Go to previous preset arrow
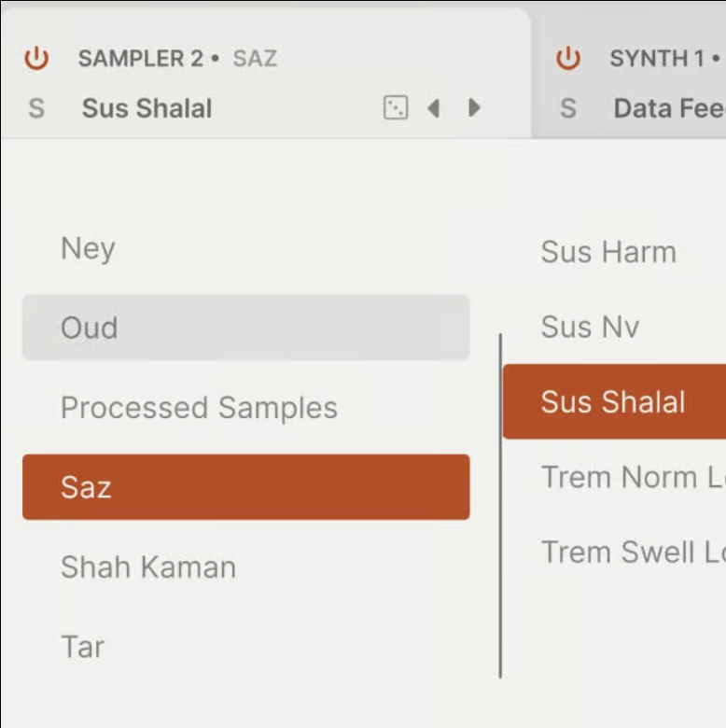Screen dimensions: 726x728 pos(433,108)
